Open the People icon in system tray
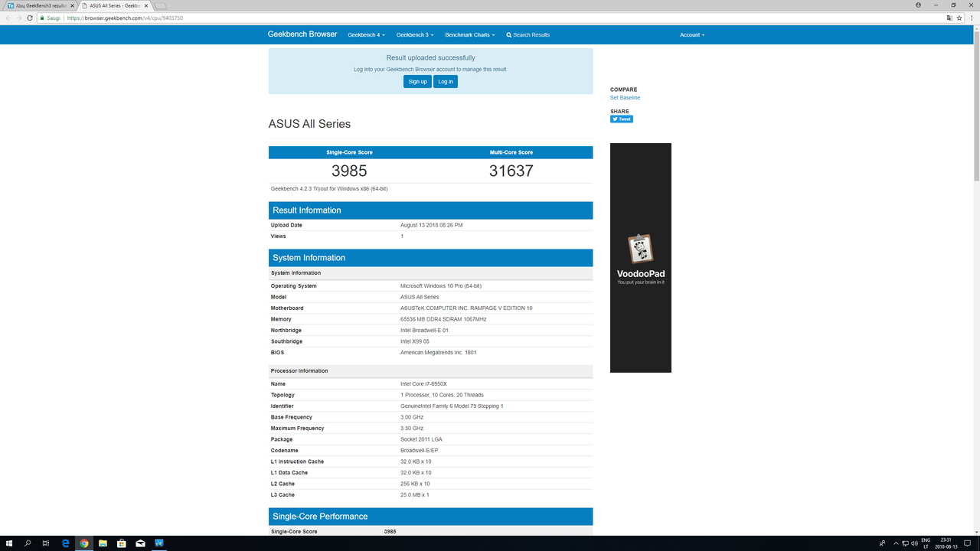The image size is (980, 551). coord(883,543)
